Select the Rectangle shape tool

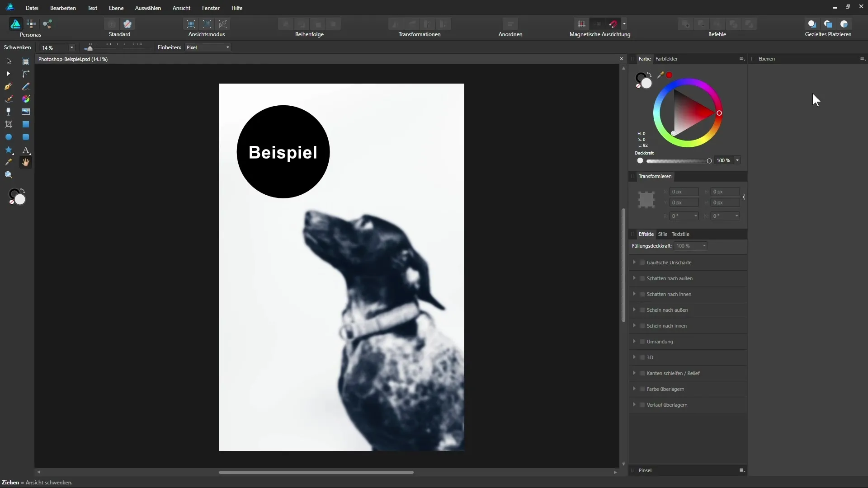[26, 124]
